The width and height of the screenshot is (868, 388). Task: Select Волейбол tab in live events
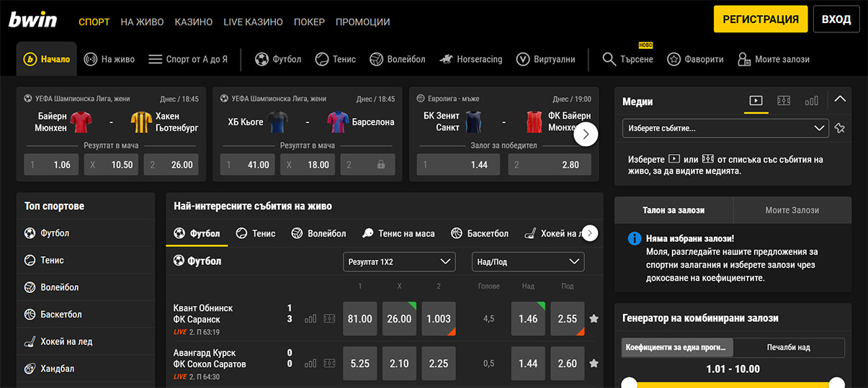pos(318,233)
